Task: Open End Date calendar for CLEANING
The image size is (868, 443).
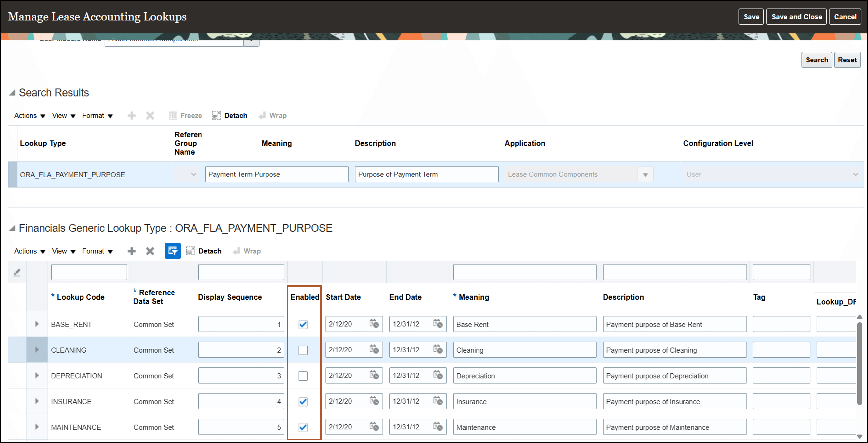Action: [x=438, y=350]
